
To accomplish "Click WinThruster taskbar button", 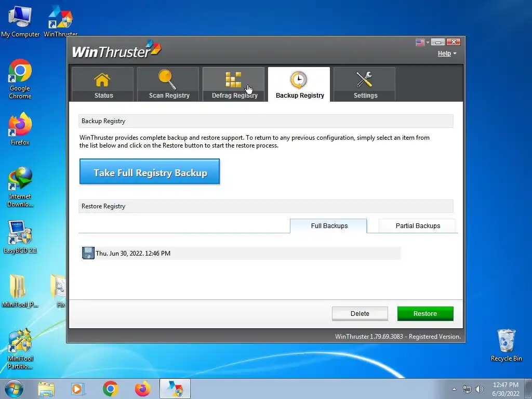I will pyautogui.click(x=175, y=389).
